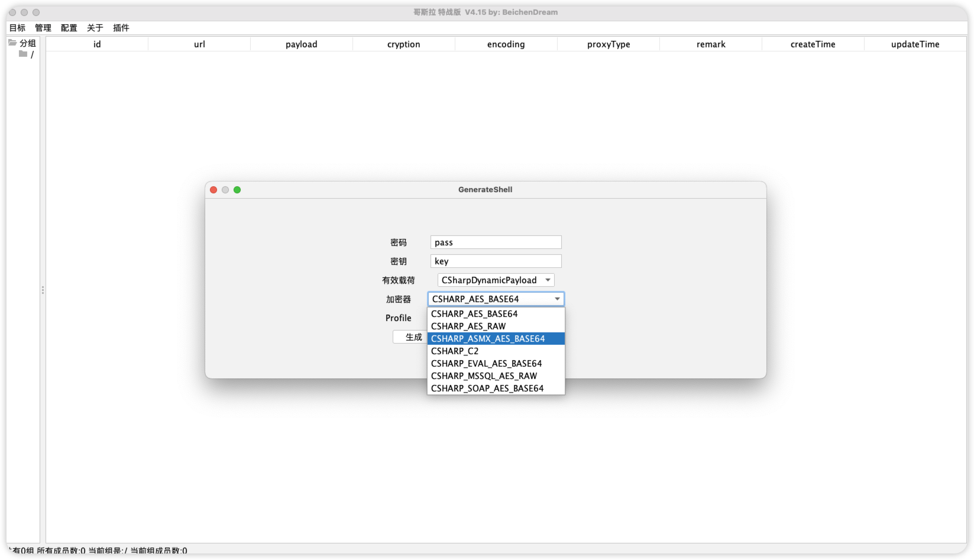The height and width of the screenshot is (560, 974).
Task: Click the 生成 button
Action: pyautogui.click(x=410, y=337)
